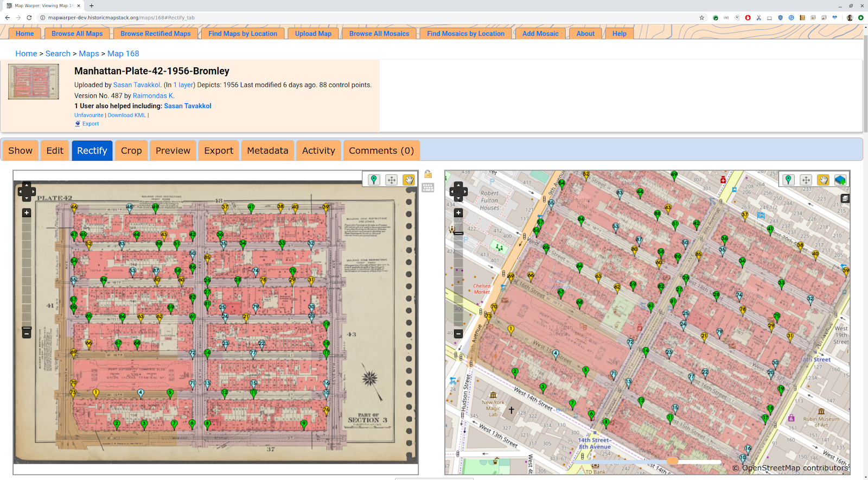This screenshot has height=480, width=868.
Task: Click the red stop-hand extension icon
Action: click(x=748, y=17)
